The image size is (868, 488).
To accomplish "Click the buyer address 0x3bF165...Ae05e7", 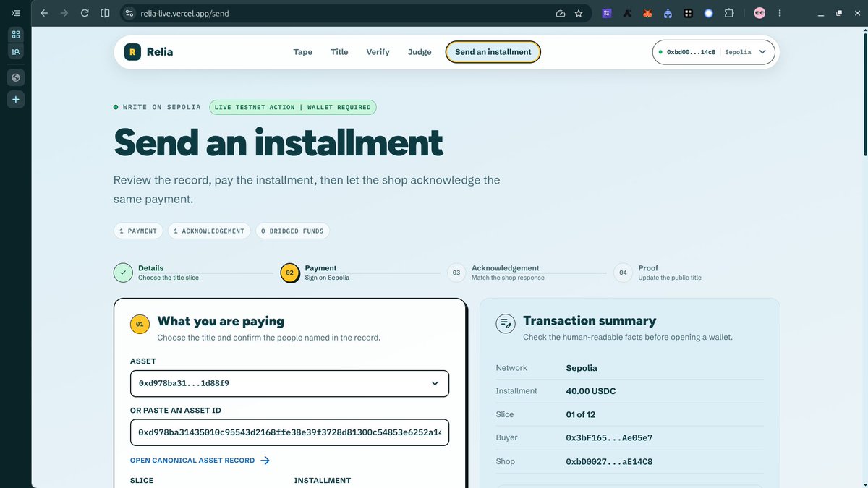I will [x=609, y=437].
